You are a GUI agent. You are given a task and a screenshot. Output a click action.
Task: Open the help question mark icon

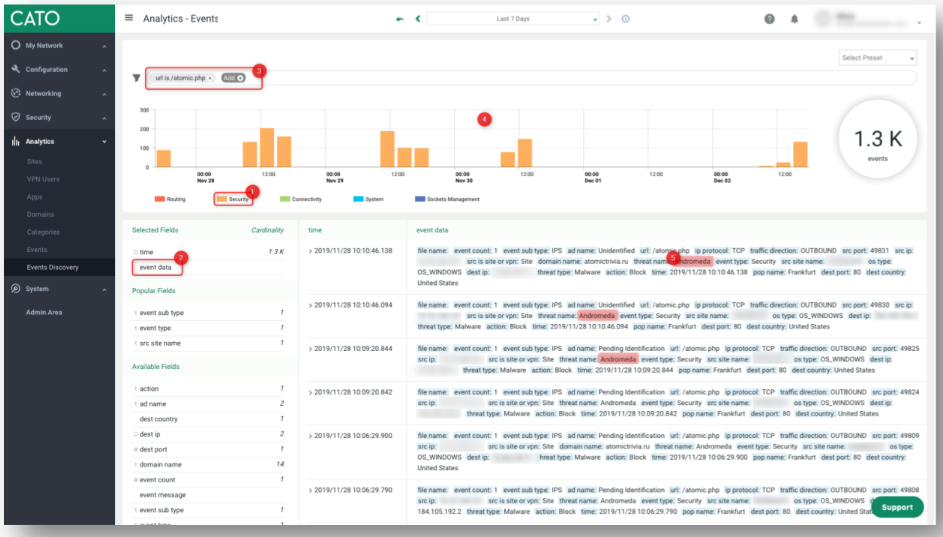point(769,19)
